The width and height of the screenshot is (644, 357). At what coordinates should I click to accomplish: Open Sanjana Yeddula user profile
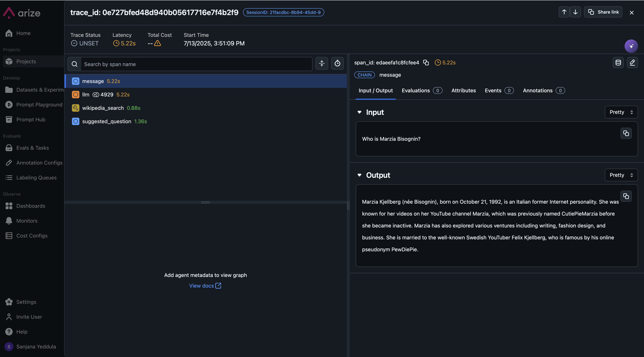pyautogui.click(x=31, y=347)
